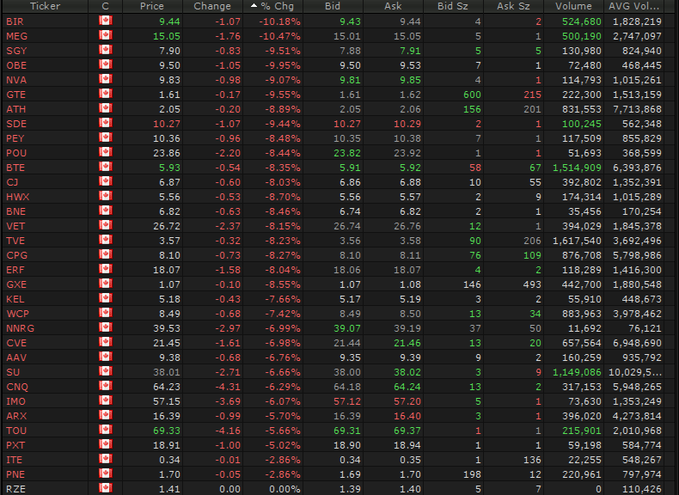679x495 pixels.
Task: Select the AAV ticker
Action: coord(16,358)
